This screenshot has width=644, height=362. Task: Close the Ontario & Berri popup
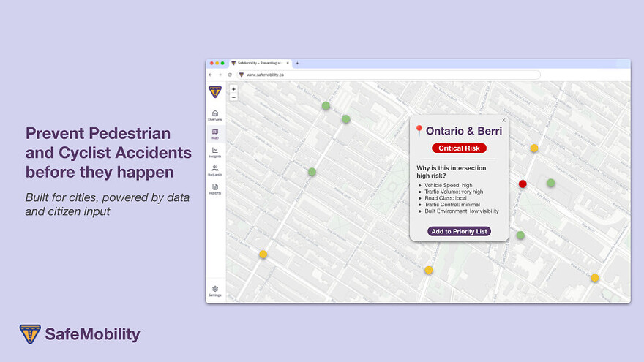point(503,120)
